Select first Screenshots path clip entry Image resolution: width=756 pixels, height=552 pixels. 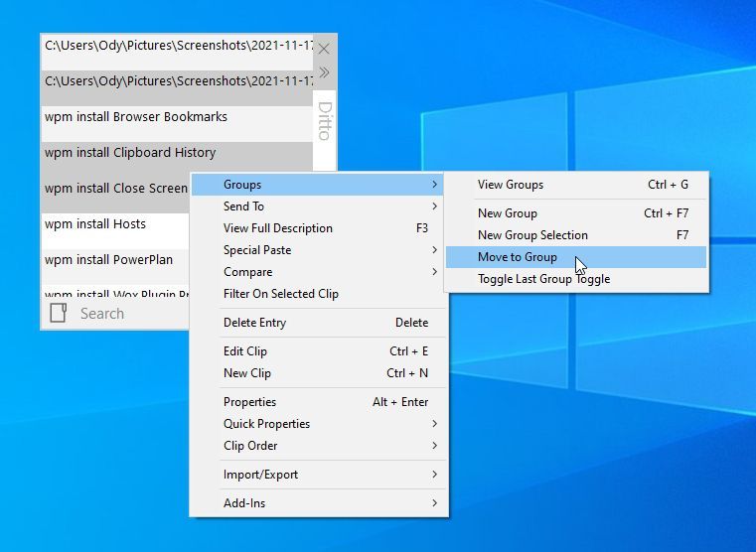click(178, 53)
